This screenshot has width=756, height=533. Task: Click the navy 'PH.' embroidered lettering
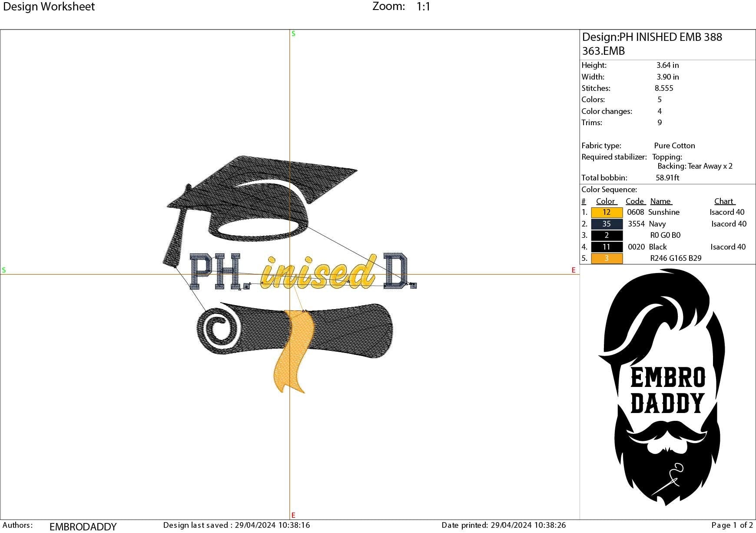(x=219, y=272)
